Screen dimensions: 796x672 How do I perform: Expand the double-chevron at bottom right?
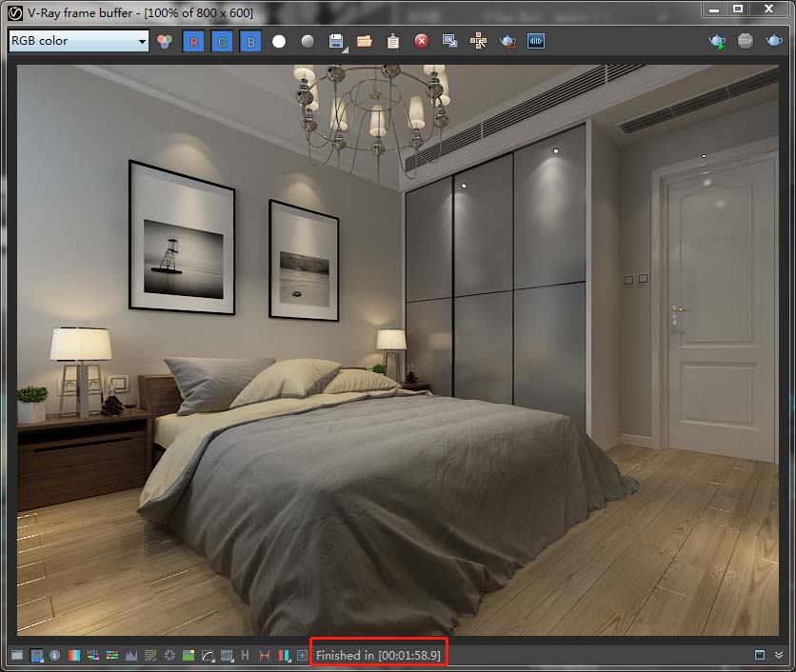[779, 656]
